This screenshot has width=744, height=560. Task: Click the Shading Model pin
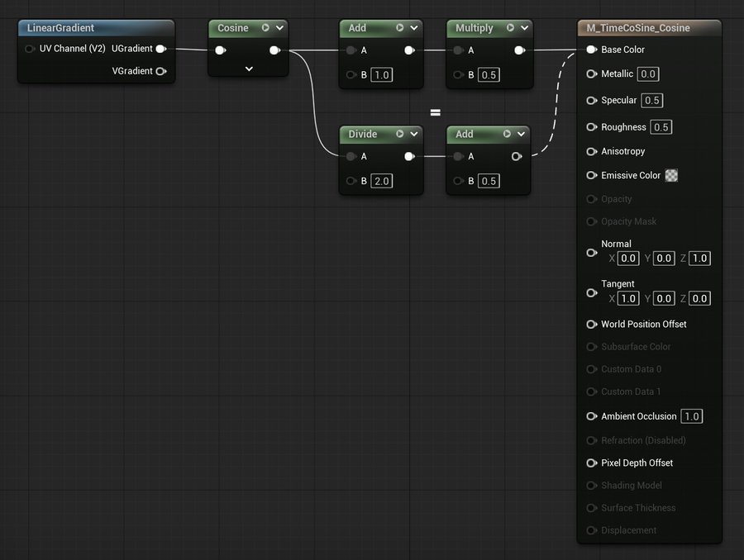[591, 486]
